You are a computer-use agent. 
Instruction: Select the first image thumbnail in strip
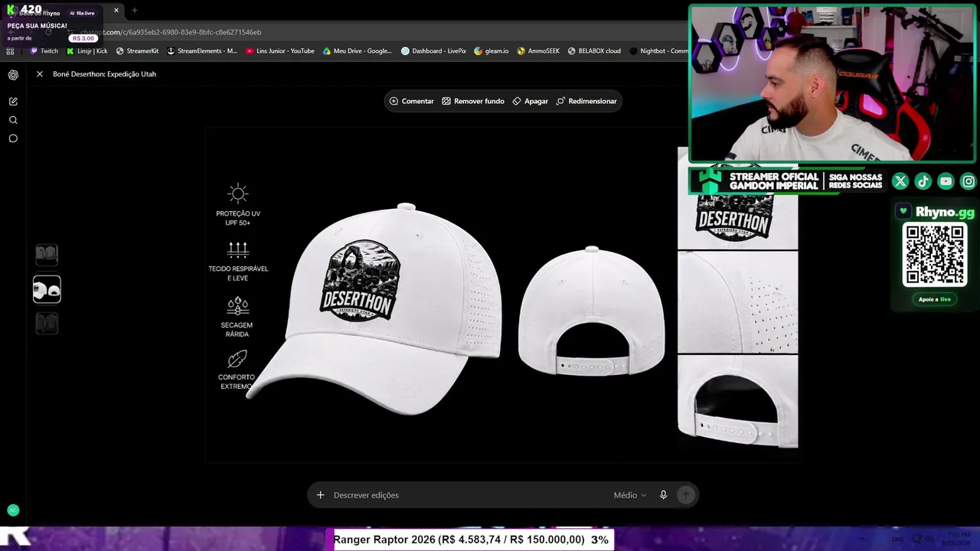tap(47, 254)
